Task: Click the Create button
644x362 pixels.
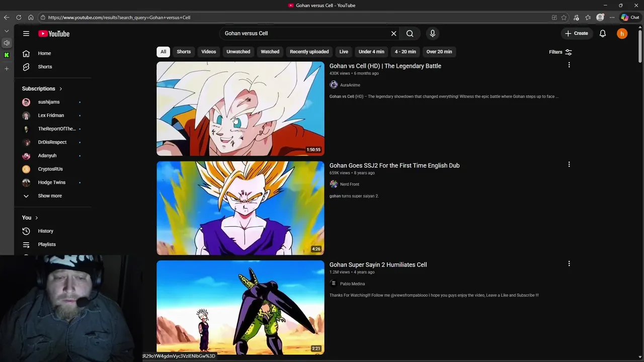Action: 577,34
